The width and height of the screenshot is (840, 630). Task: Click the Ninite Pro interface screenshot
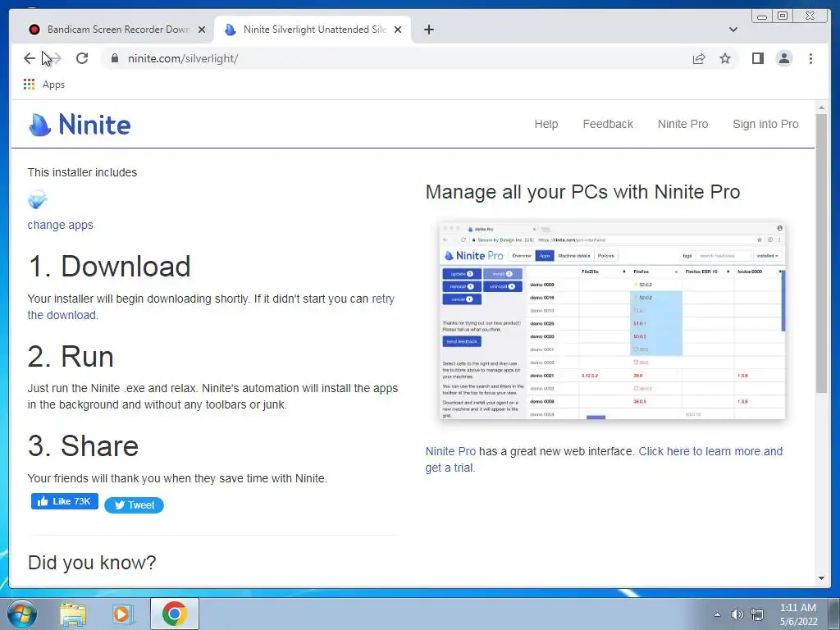[612, 321]
